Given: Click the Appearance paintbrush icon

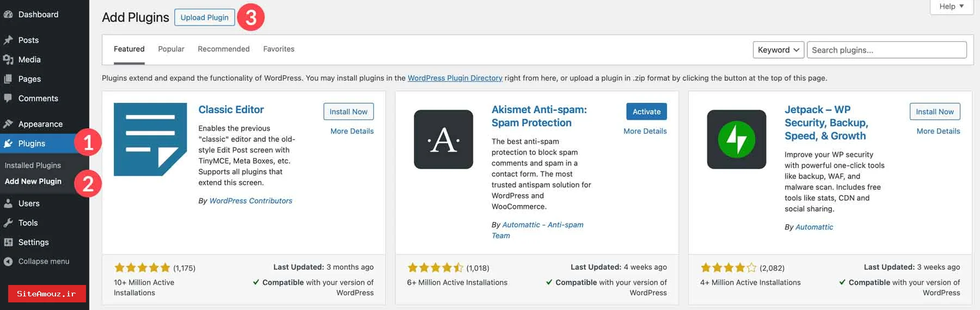Looking at the screenshot, I should point(8,124).
